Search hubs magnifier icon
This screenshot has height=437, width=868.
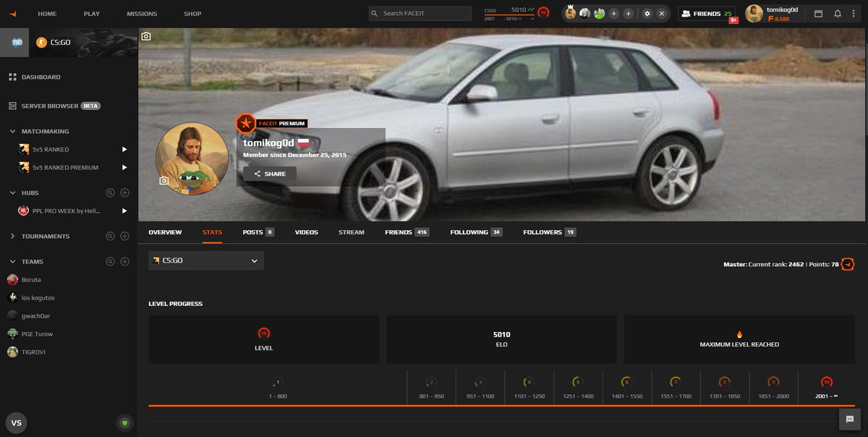coord(110,192)
